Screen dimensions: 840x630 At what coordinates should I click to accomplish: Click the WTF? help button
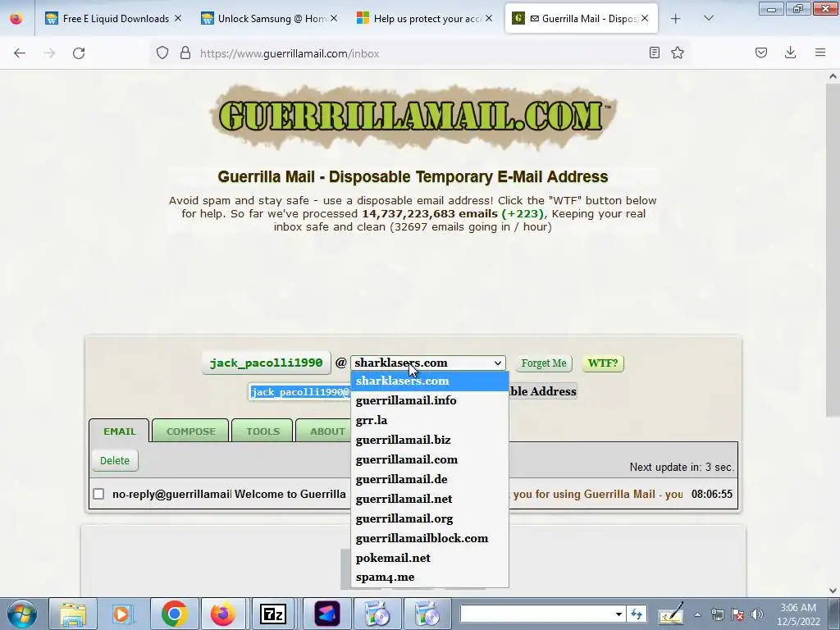click(x=603, y=363)
